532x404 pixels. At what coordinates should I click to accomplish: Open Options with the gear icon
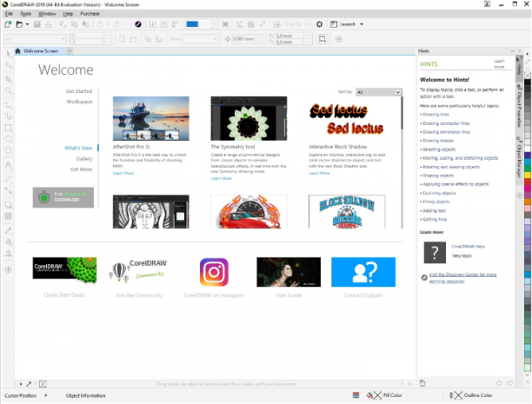pyautogui.click(x=319, y=24)
